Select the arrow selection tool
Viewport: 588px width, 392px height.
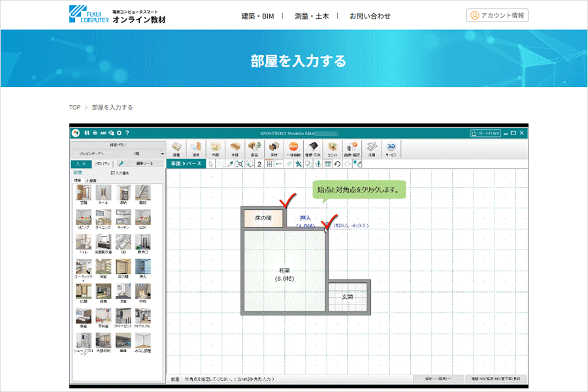(x=209, y=164)
